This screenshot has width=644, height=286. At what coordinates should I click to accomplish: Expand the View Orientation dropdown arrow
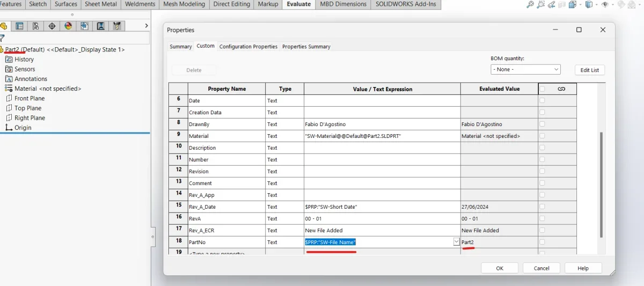[x=580, y=4]
